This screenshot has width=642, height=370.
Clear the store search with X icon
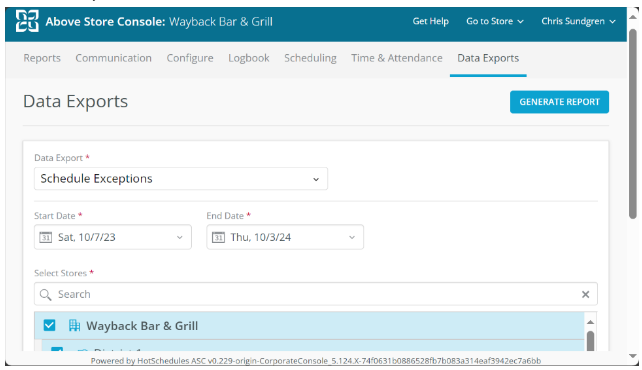[585, 294]
